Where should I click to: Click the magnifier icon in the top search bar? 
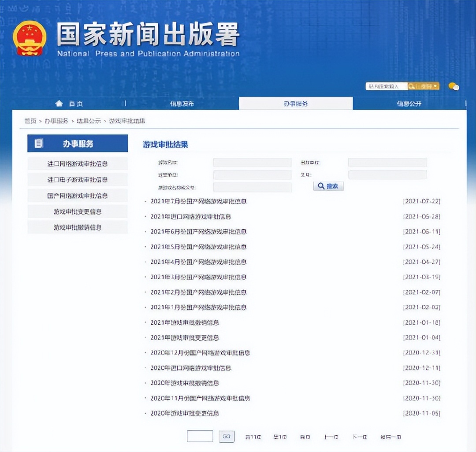point(412,86)
